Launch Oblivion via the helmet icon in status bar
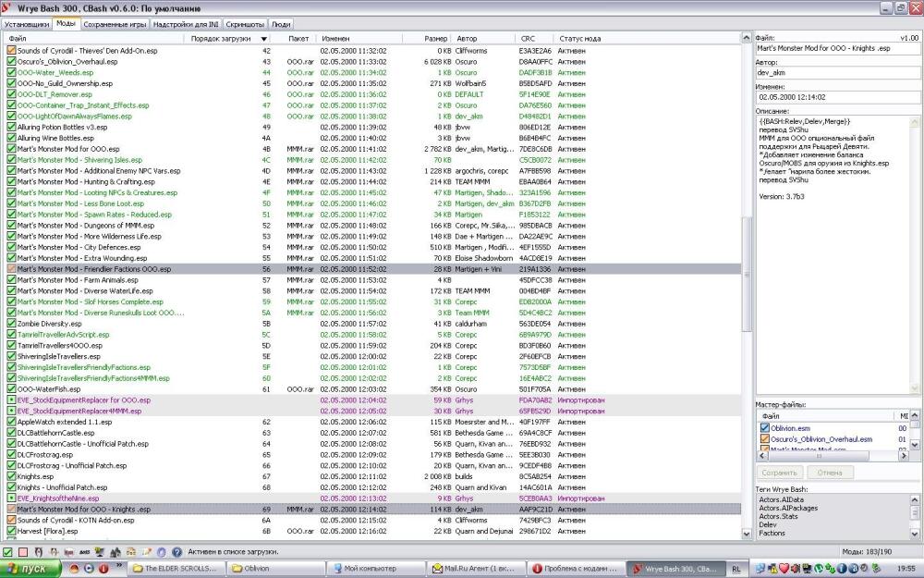Screen dimensions: 924x578 (x=38, y=552)
